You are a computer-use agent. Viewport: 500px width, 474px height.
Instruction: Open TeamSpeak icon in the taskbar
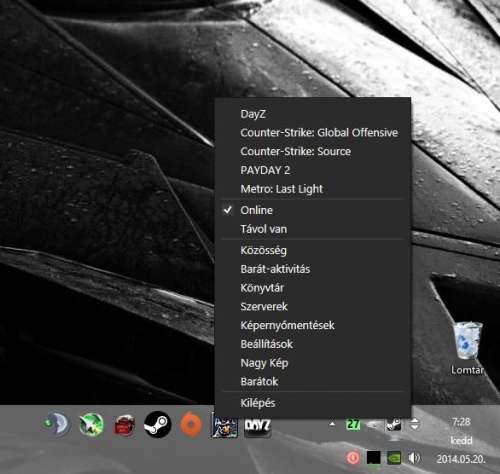57,424
